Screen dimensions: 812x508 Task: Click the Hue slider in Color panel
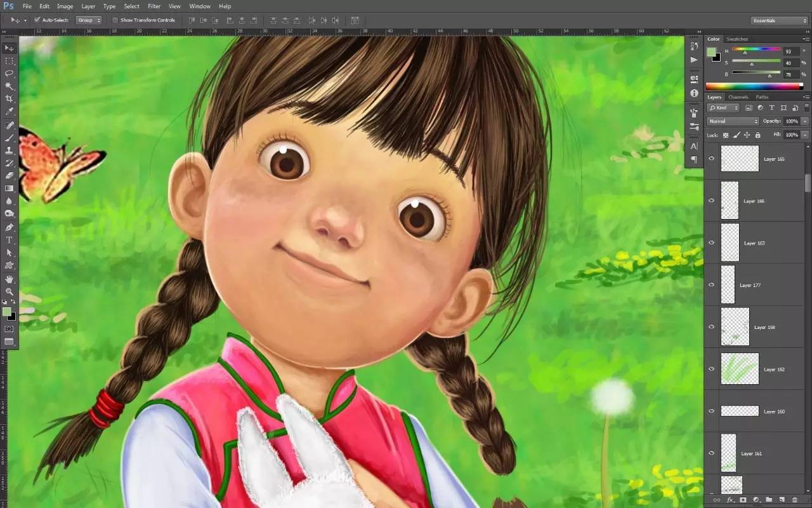click(x=756, y=49)
